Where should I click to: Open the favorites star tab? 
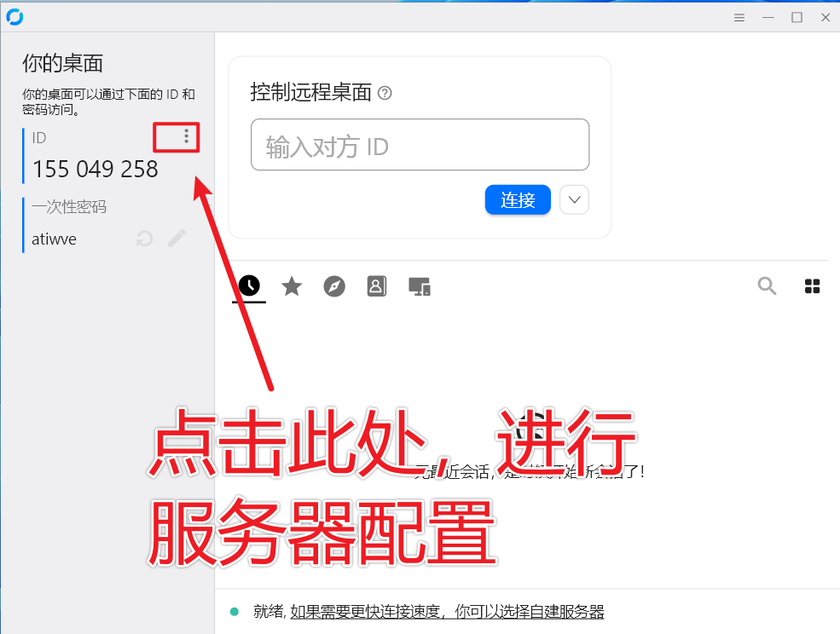click(292, 286)
